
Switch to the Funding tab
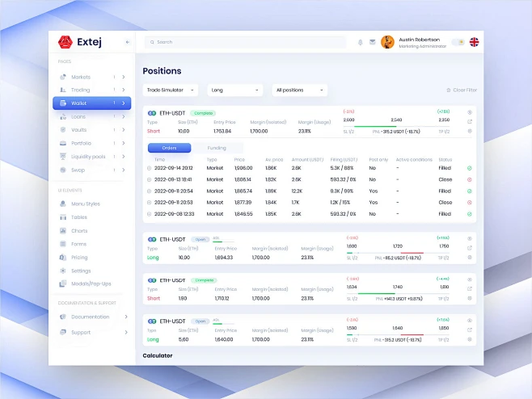pos(217,148)
